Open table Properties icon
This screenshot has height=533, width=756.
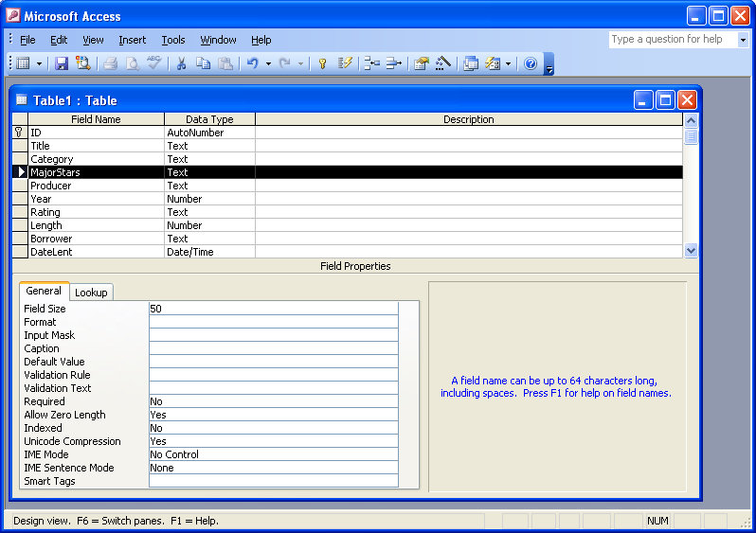pyautogui.click(x=421, y=63)
